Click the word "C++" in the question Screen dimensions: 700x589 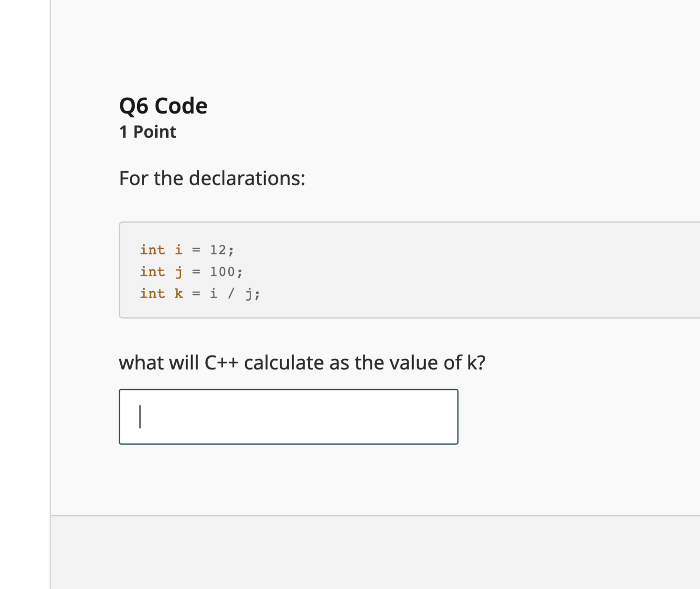[221, 363]
